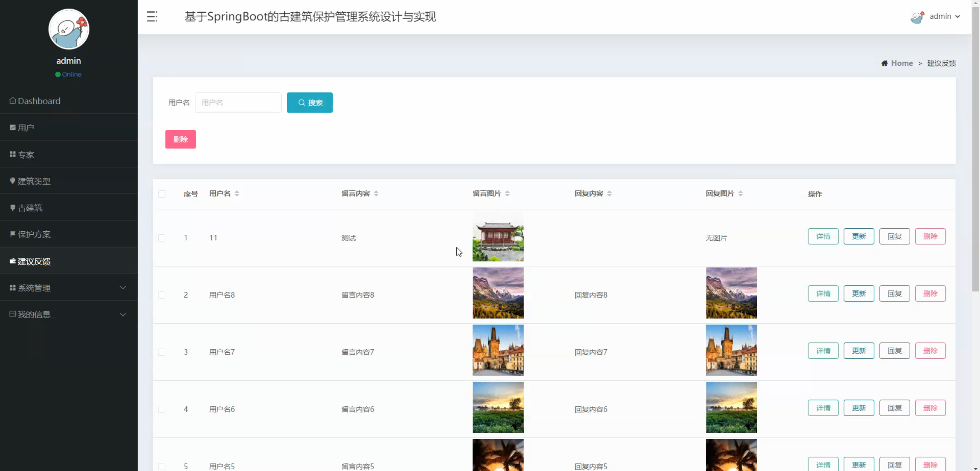Click 回复 button for 用户名8 row
The width and height of the screenshot is (980, 471).
click(894, 294)
